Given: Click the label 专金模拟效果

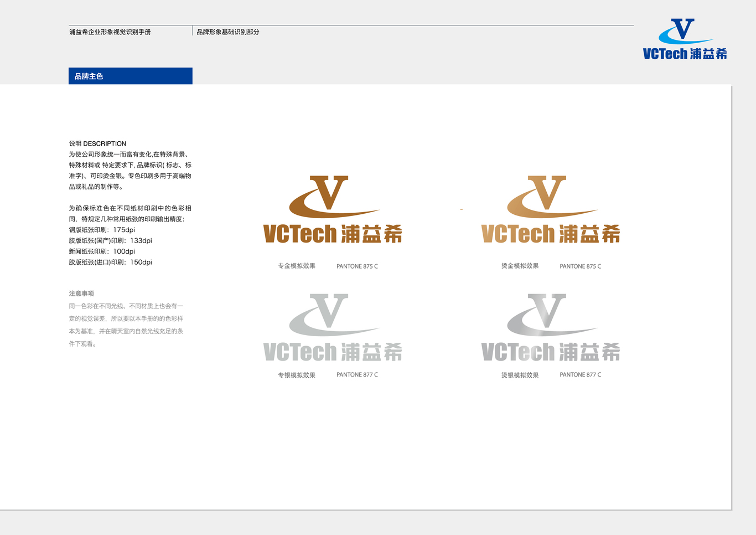Looking at the screenshot, I should pyautogui.click(x=297, y=266).
